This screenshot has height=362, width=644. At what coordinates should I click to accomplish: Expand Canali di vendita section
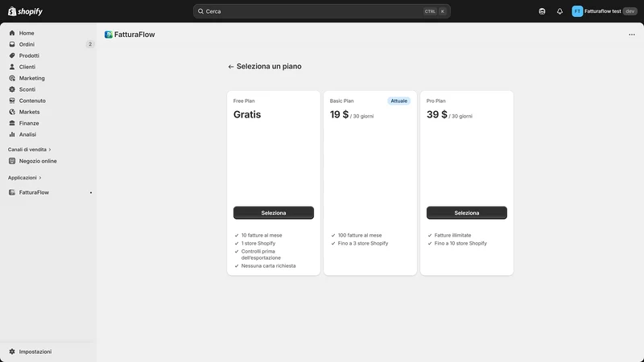[x=29, y=150]
